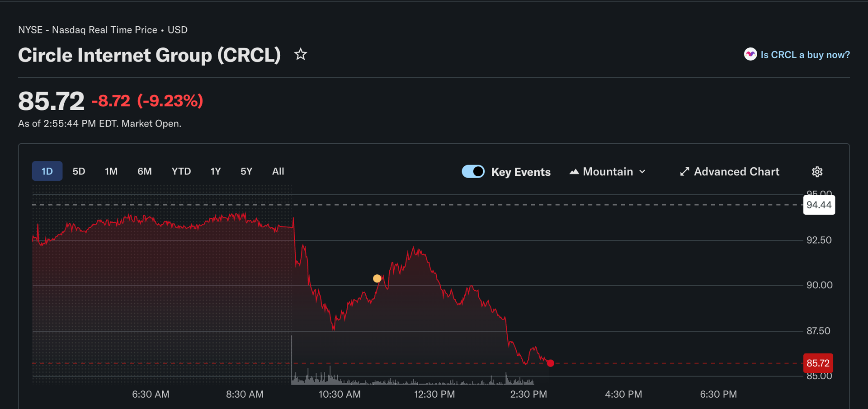The width and height of the screenshot is (868, 409).
Task: Click the 12:30 PM time axis label
Action: [434, 394]
